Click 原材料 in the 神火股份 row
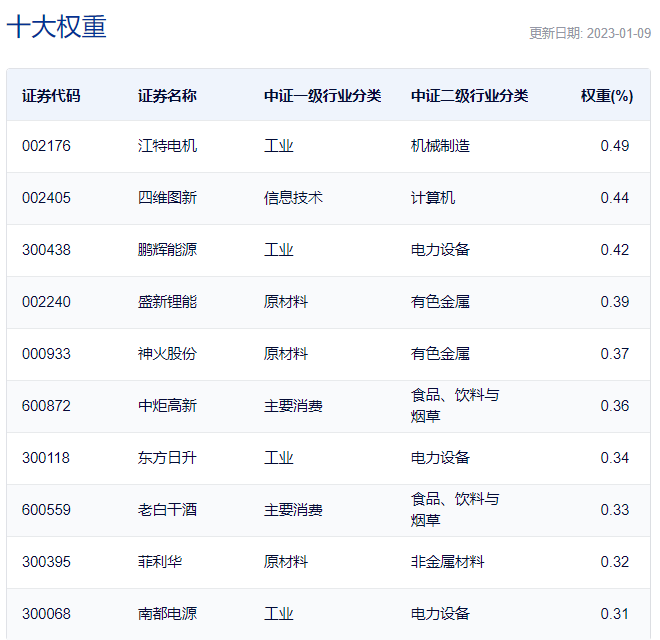 (286, 354)
